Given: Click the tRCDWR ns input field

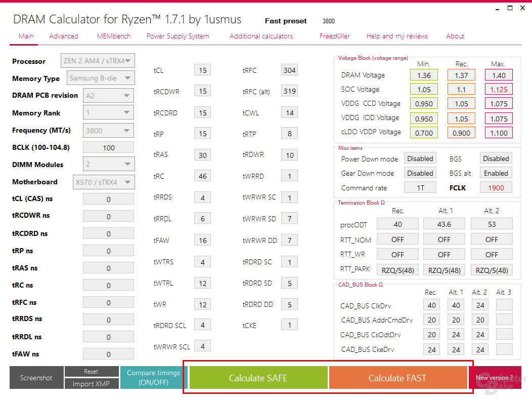Looking at the screenshot, I should click(x=109, y=216).
